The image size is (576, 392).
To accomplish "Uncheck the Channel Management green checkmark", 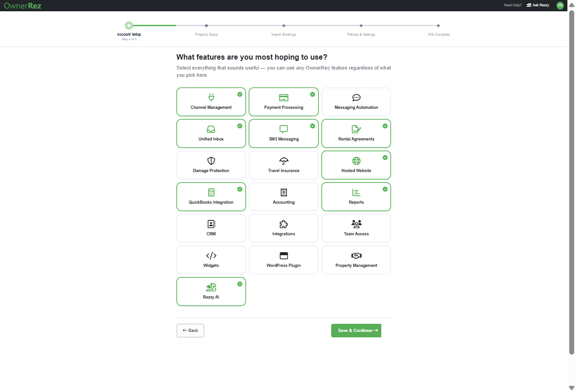I will click(x=240, y=94).
